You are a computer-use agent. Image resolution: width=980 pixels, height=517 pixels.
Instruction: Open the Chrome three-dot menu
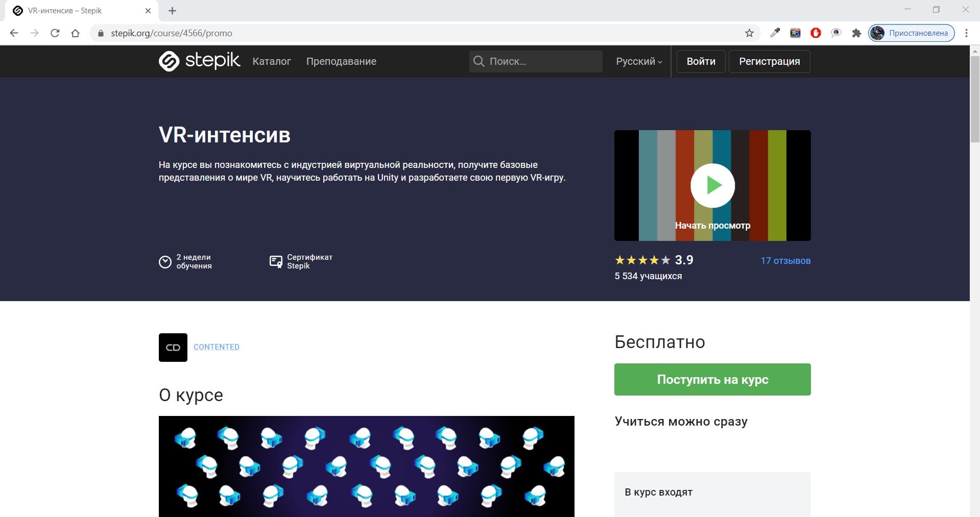(x=966, y=33)
